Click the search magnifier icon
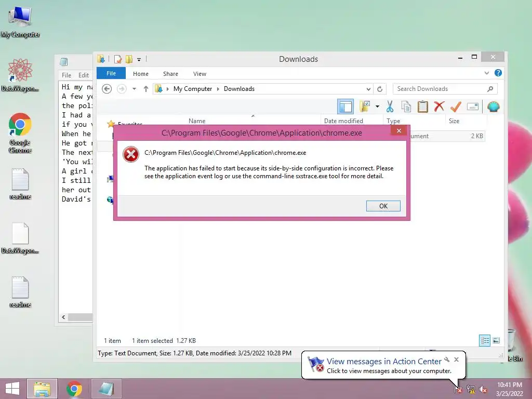The image size is (532, 399). [x=490, y=89]
